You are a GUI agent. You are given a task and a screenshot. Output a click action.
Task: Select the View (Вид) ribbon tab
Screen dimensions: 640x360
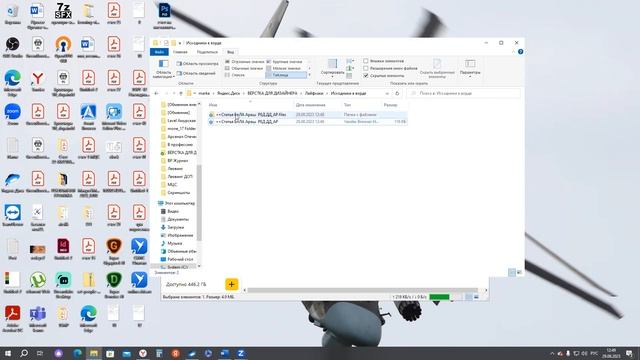[x=231, y=52]
